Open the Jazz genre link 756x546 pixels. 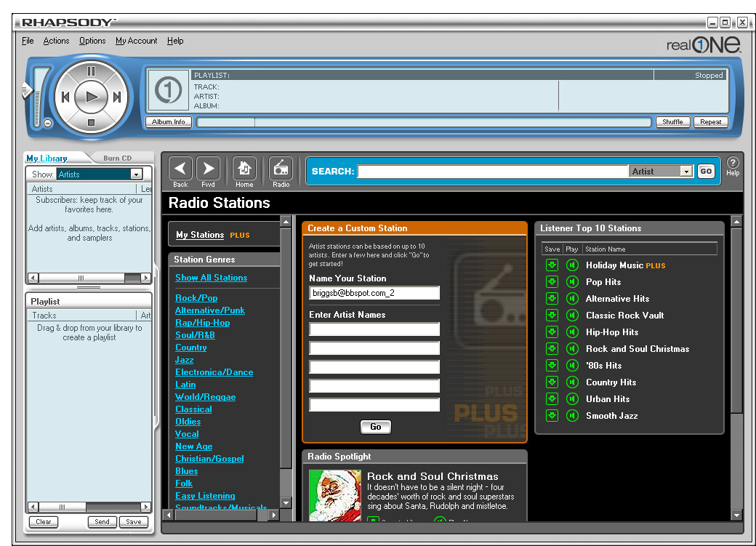click(x=184, y=360)
